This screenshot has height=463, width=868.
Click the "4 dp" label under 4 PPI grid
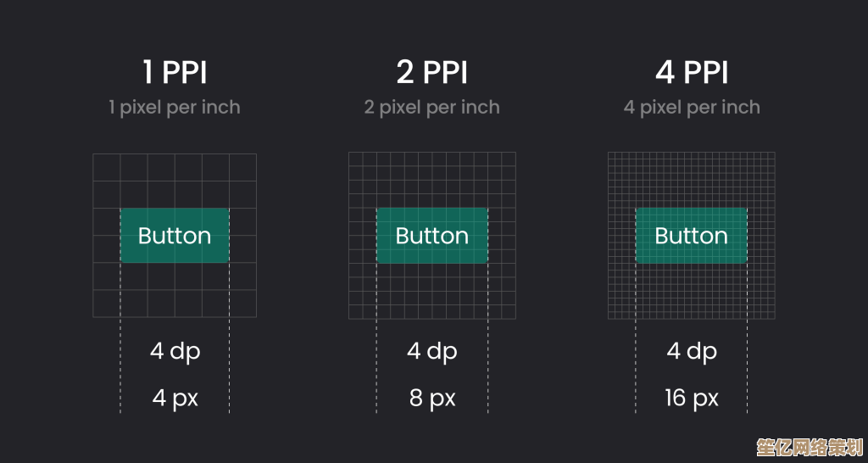tap(692, 350)
